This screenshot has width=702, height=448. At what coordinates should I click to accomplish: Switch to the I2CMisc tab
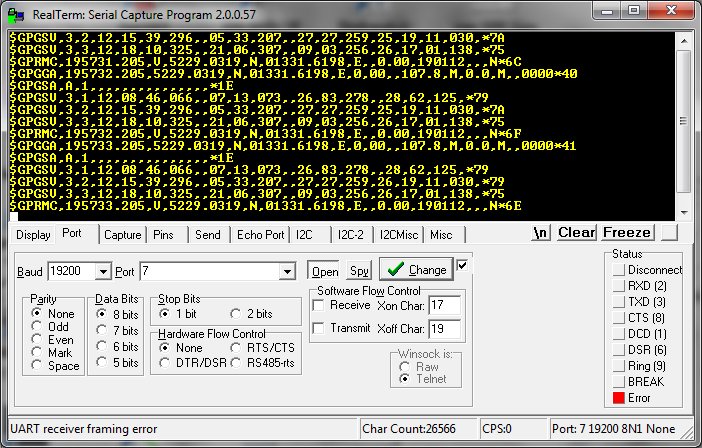[x=399, y=235]
